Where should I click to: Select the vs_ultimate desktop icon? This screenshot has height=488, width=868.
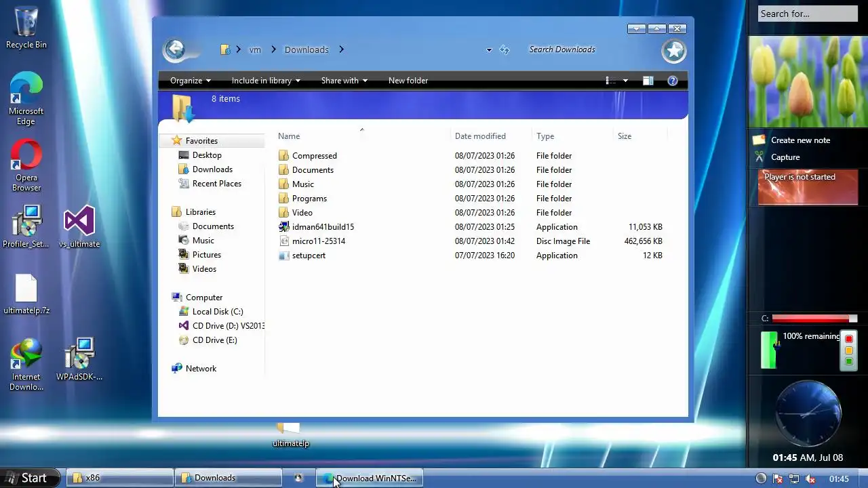79,226
